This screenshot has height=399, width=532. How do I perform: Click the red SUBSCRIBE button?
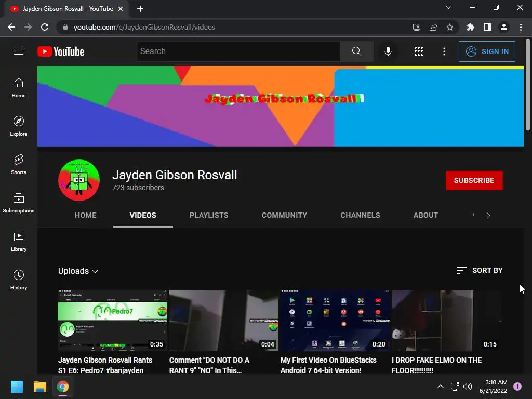[x=474, y=180]
